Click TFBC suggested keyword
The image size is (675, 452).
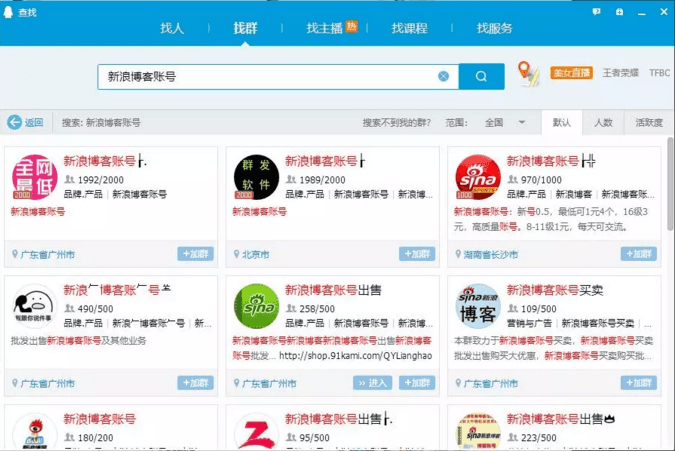point(660,73)
